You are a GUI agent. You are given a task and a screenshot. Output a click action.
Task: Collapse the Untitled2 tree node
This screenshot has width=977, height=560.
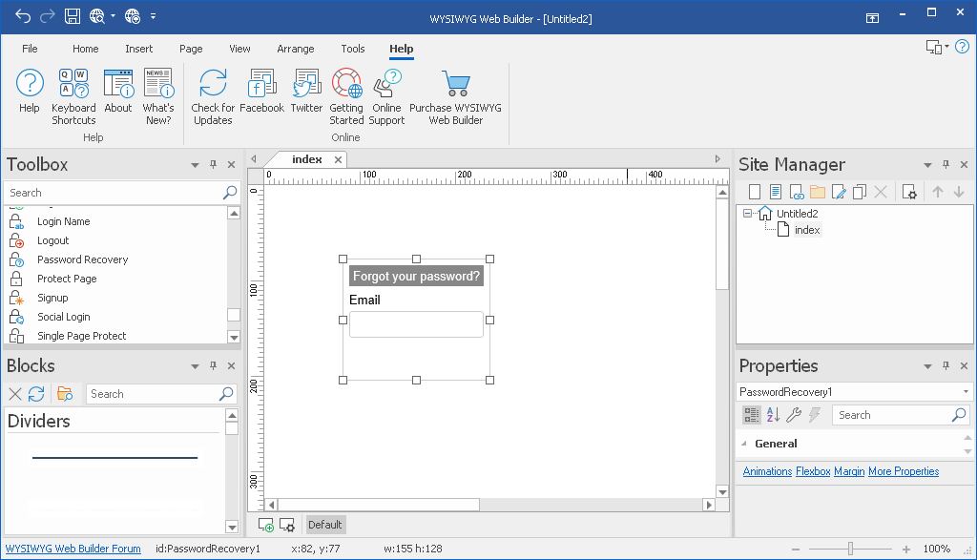point(747,213)
